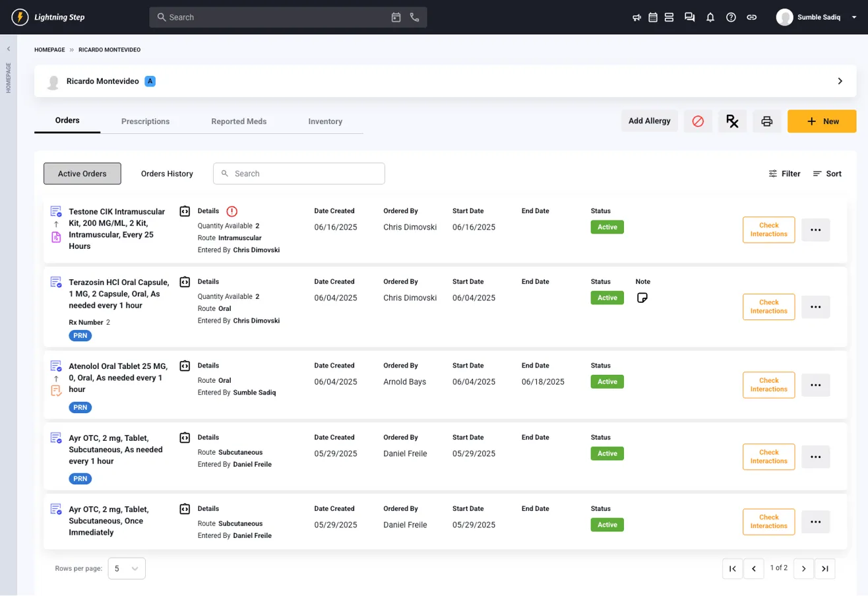Expand the Ricardo Montevideo patient header
Viewport: 868px width, 596px height.
pos(840,81)
